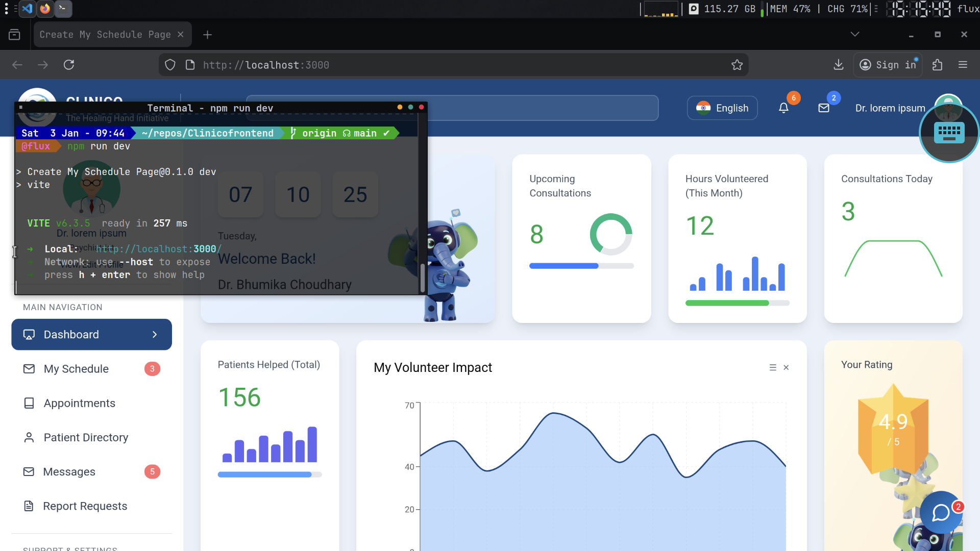Go to Patient Directory menu item
The height and width of the screenshot is (551, 980).
point(86,437)
